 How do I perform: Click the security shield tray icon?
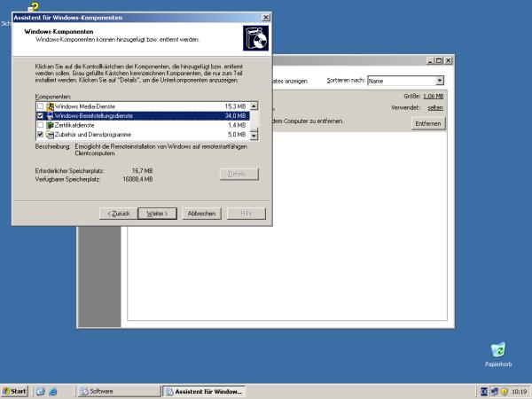[x=505, y=392]
